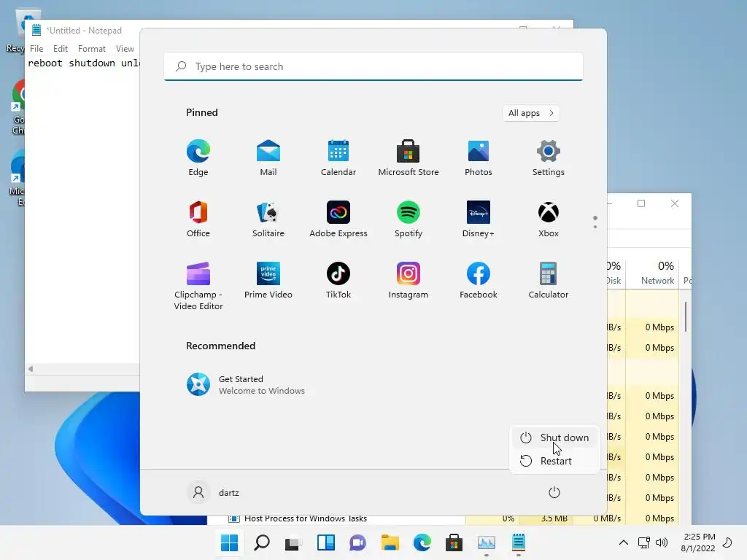Open Microsoft Store from pinned apps
This screenshot has height=560, width=747.
click(409, 158)
